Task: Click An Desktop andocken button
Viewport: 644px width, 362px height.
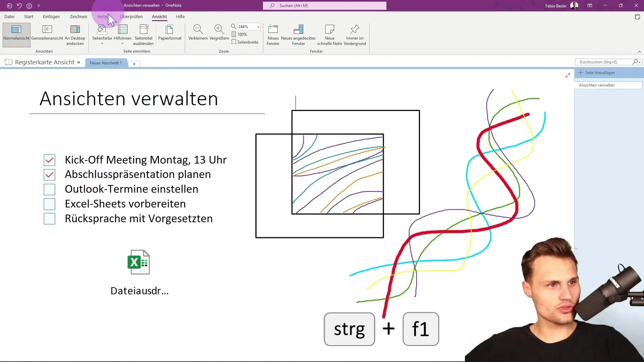Action: point(75,35)
